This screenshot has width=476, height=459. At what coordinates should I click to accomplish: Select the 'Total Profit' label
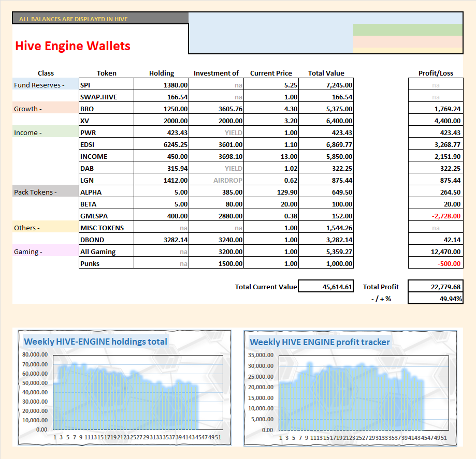[x=381, y=287]
